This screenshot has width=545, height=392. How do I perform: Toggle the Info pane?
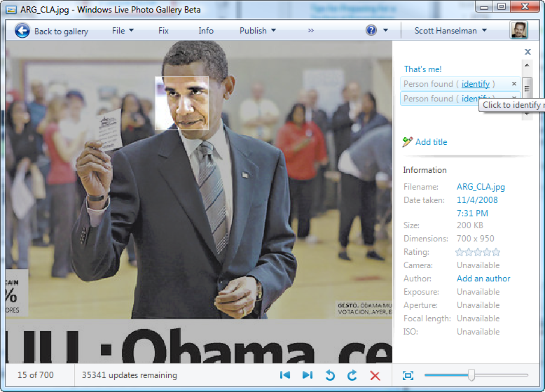pos(206,31)
